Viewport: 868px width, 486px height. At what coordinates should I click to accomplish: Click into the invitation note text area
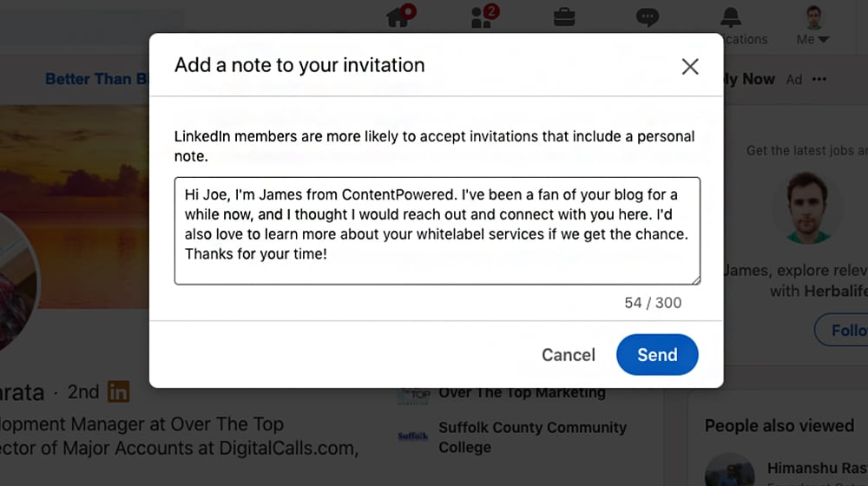tap(437, 231)
